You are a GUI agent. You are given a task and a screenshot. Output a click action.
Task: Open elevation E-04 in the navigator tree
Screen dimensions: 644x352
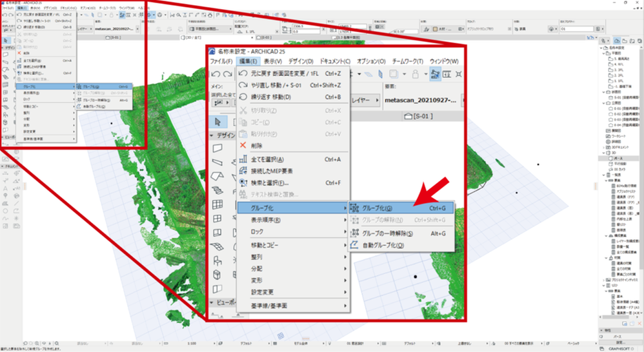pos(623,124)
